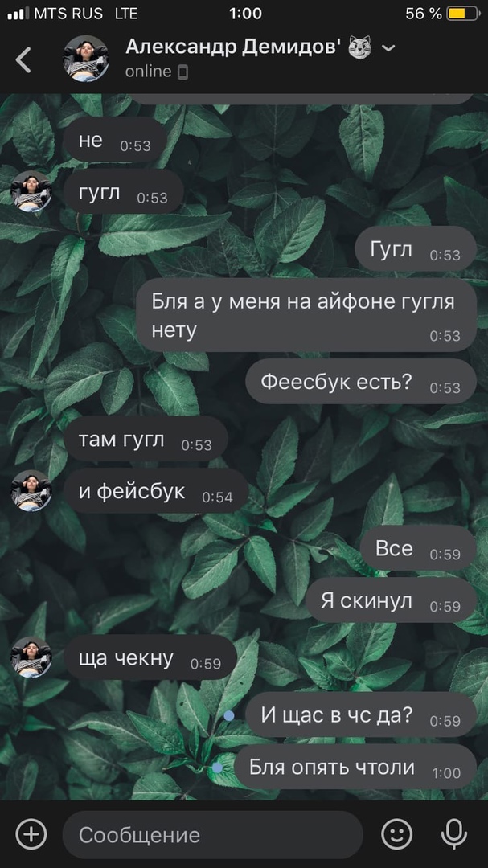488x868 pixels.
Task: Open the attachment plus button
Action: [x=31, y=833]
